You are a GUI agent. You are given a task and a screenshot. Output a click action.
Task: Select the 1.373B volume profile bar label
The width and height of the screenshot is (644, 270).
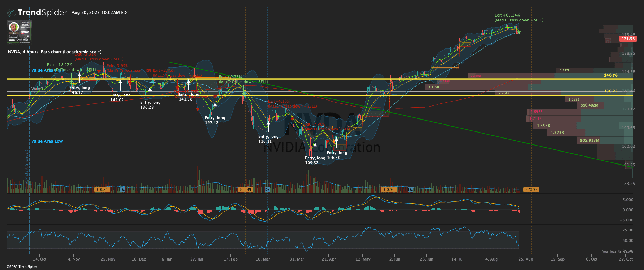click(x=557, y=133)
